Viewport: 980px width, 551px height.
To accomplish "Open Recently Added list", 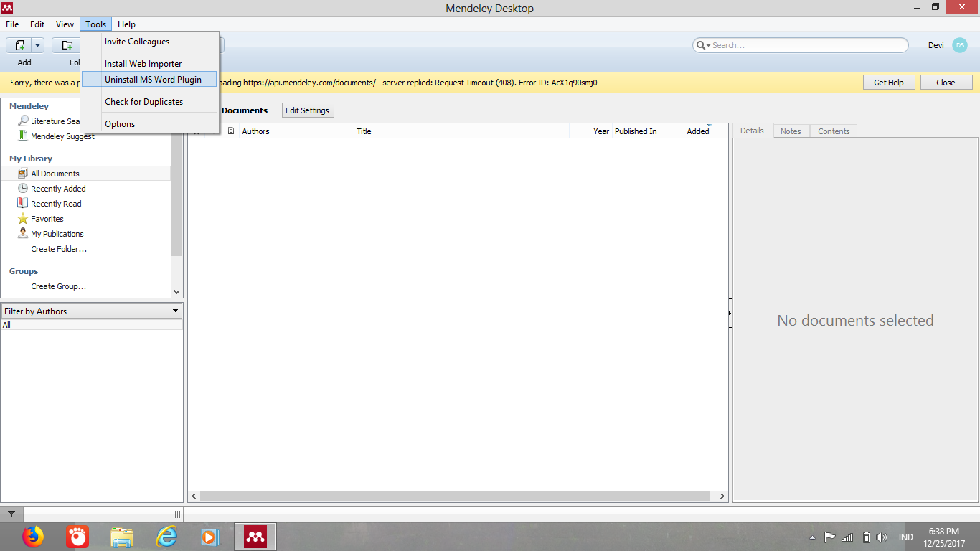I will 58,189.
